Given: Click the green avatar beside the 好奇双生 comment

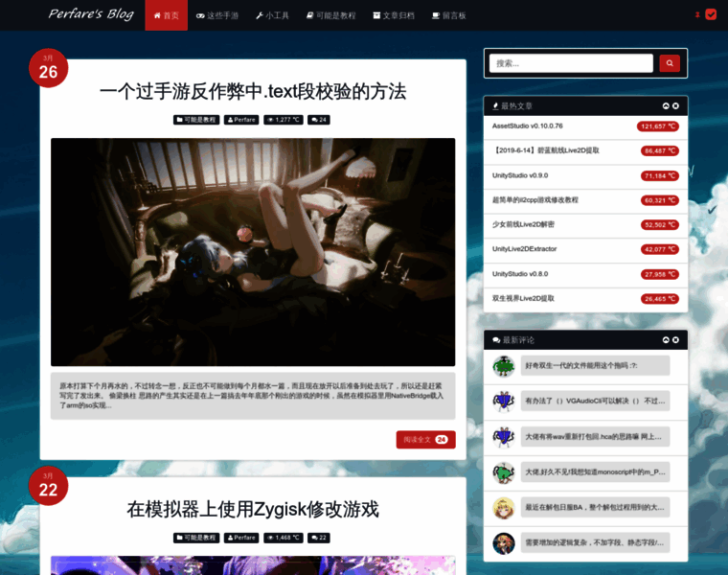Looking at the screenshot, I should tap(504, 366).
